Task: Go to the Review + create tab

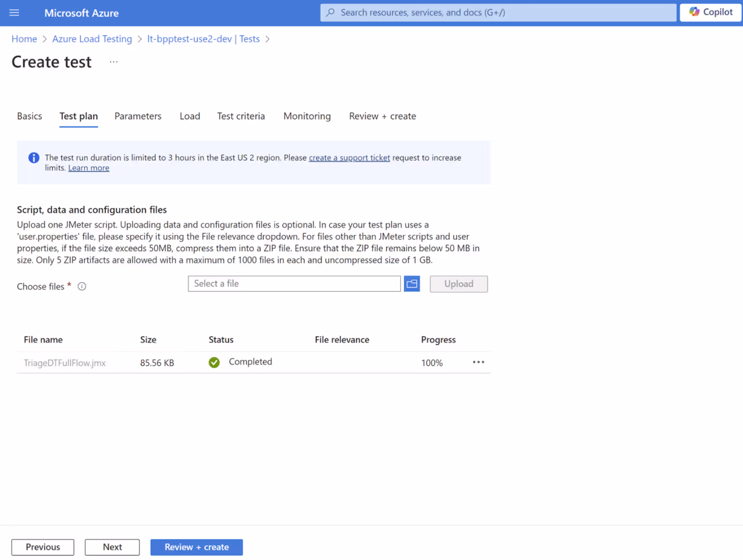Action: pyautogui.click(x=382, y=116)
